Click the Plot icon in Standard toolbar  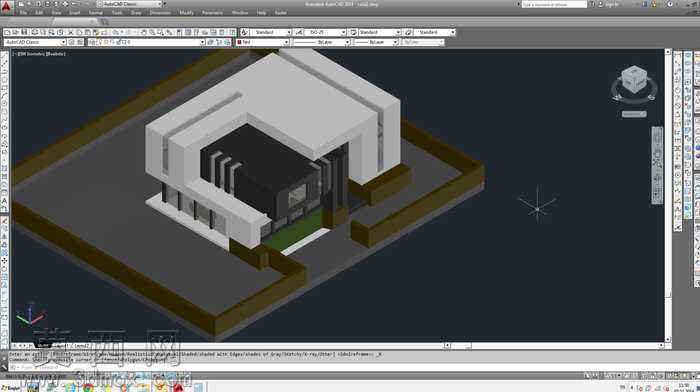coord(34,32)
